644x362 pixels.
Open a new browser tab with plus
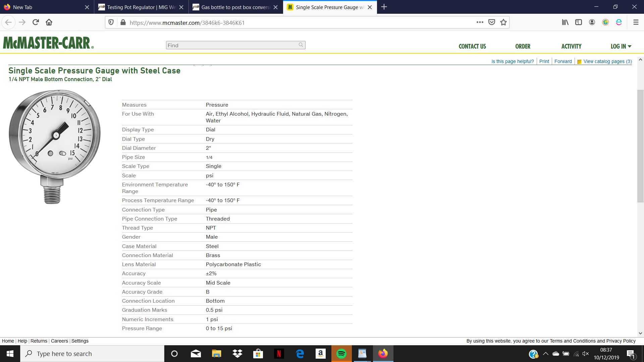384,7
